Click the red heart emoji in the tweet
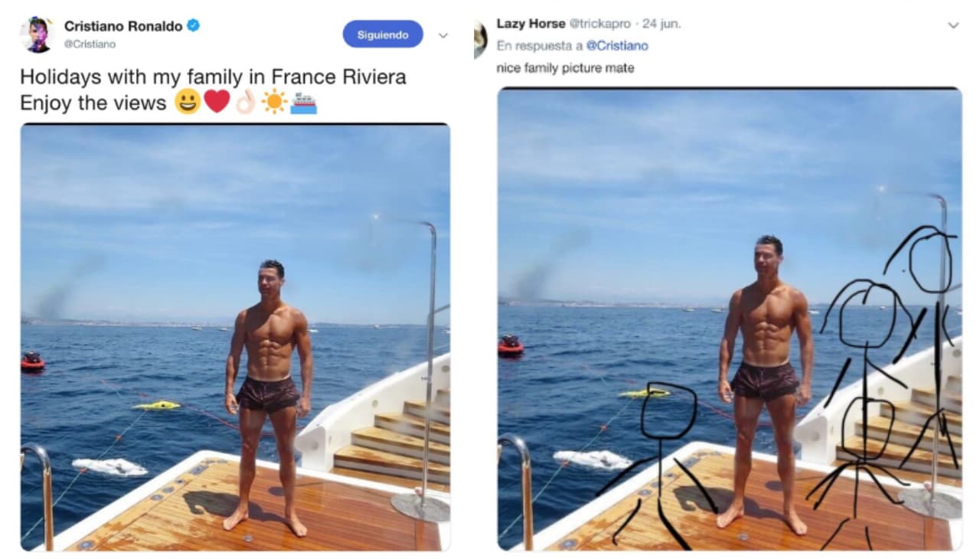980x559 pixels. click(x=217, y=102)
